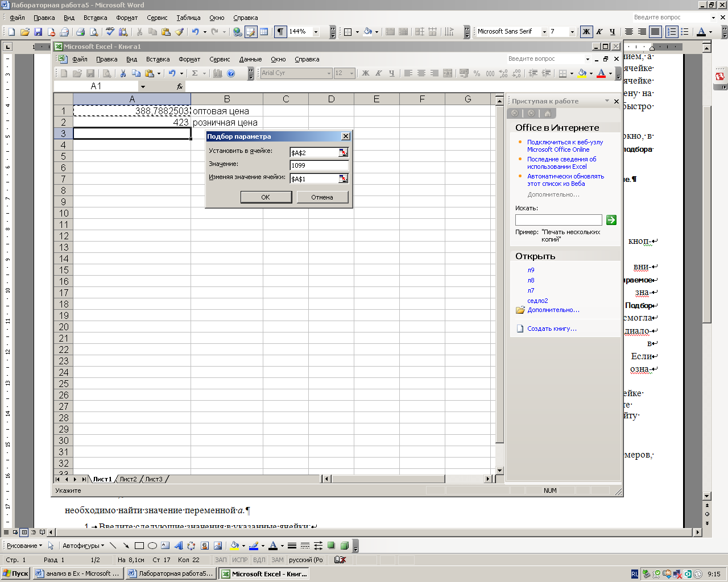Toggle Italic (К) in Word toolbar
The image size is (728, 582).
599,32
